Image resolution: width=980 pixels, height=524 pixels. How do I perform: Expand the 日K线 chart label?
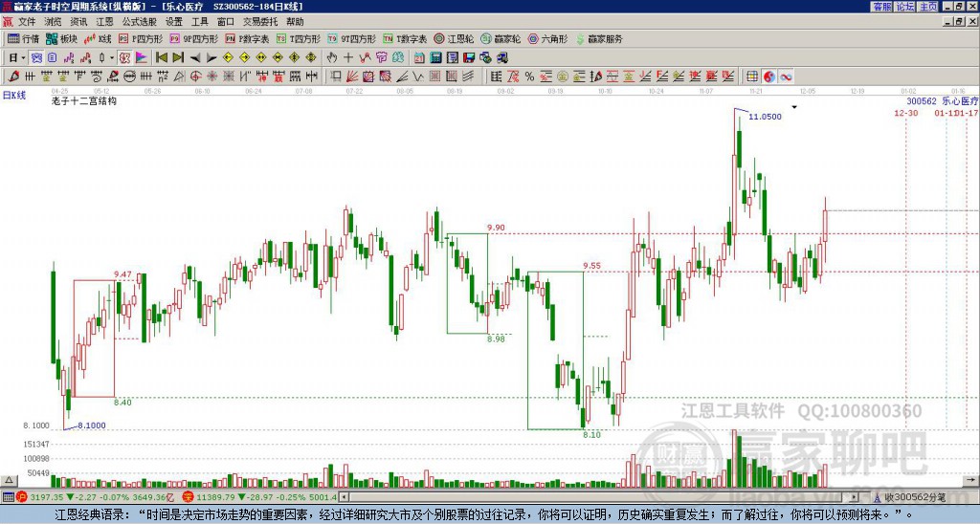pos(14,95)
